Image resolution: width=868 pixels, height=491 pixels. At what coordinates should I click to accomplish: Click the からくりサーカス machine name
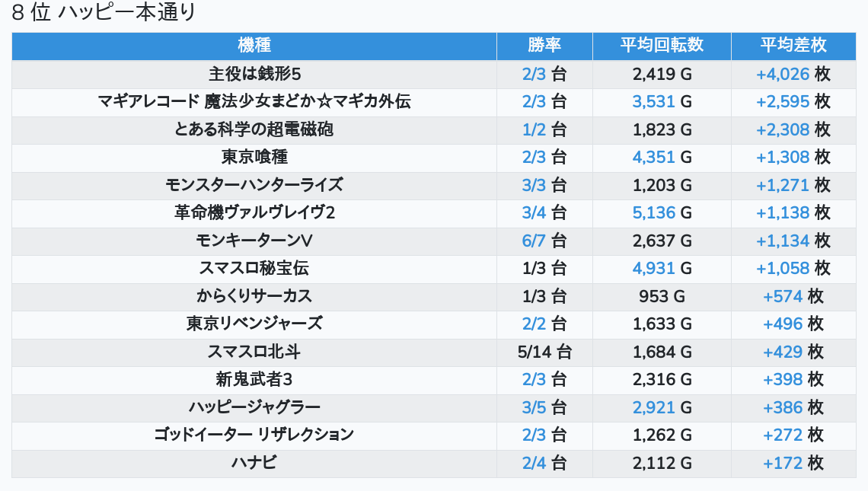(x=254, y=296)
